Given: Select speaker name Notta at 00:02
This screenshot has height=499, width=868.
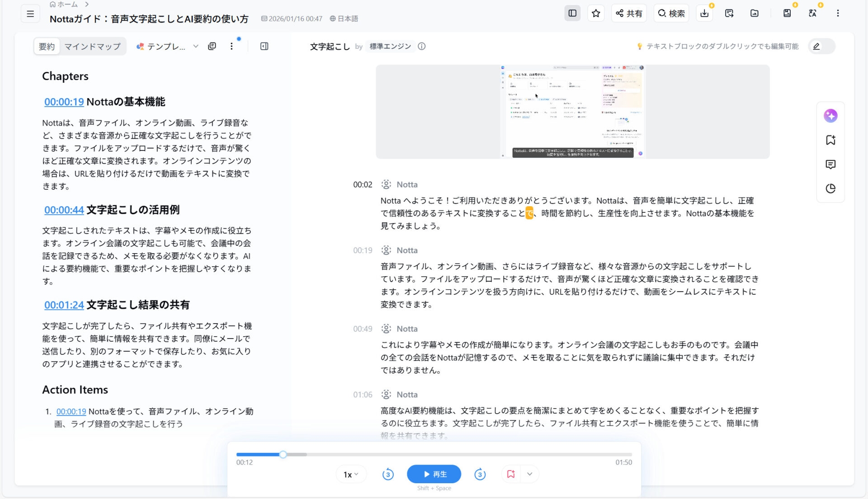Looking at the screenshot, I should point(407,184).
